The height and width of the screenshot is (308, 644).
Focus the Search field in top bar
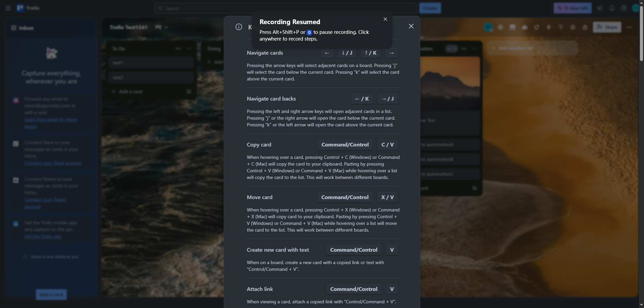(286, 8)
